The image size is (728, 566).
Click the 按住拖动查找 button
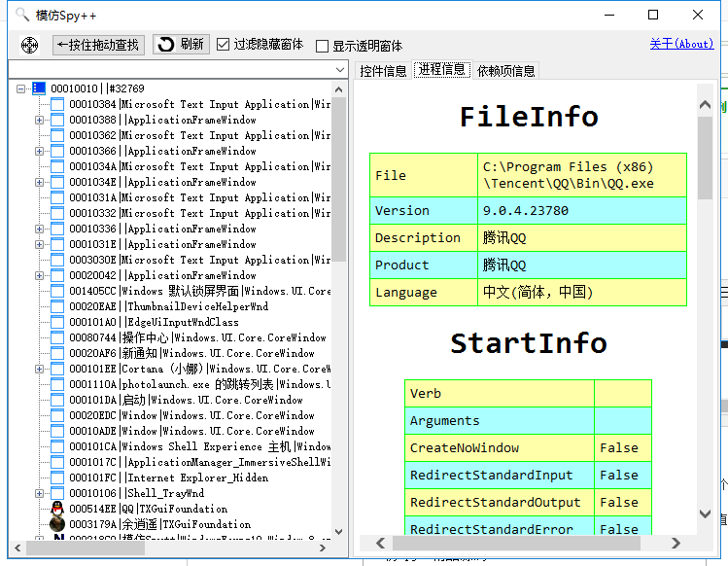tap(98, 45)
